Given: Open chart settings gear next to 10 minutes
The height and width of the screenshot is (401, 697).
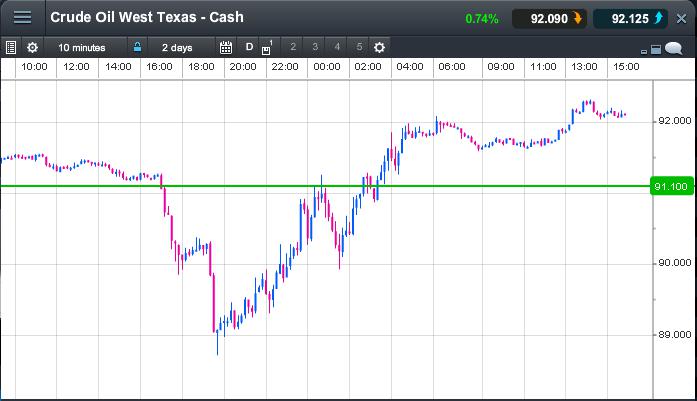Looking at the screenshot, I should coord(32,47).
